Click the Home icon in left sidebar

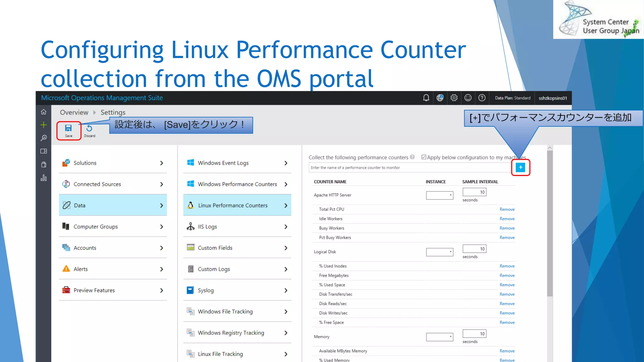pos(44,112)
